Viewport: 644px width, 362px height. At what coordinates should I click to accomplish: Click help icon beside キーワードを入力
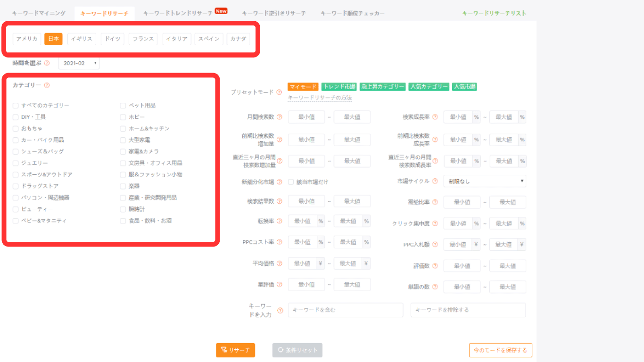280,310
